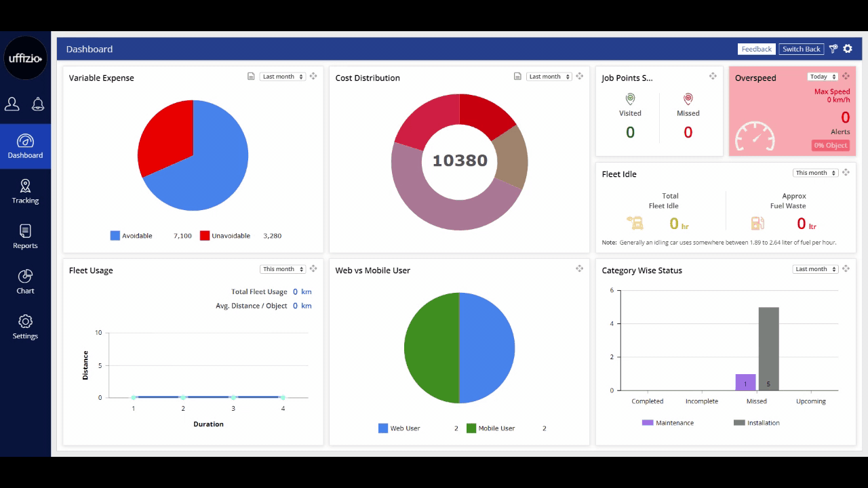Change the Today dropdown on Overspeed panel

pyautogui.click(x=822, y=77)
